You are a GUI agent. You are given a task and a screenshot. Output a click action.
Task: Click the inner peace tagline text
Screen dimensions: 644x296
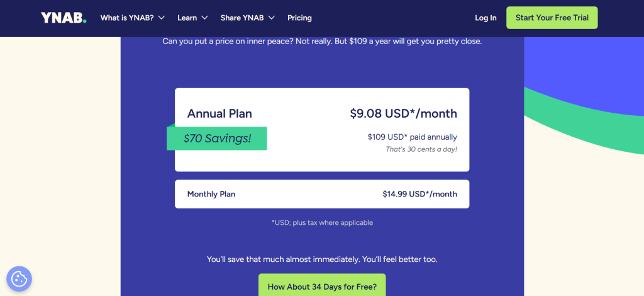click(322, 42)
